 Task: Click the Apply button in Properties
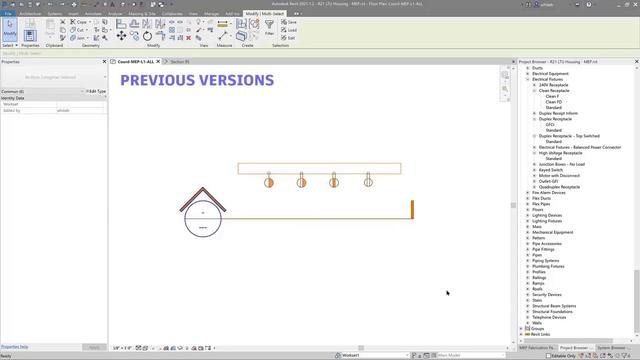click(x=94, y=347)
